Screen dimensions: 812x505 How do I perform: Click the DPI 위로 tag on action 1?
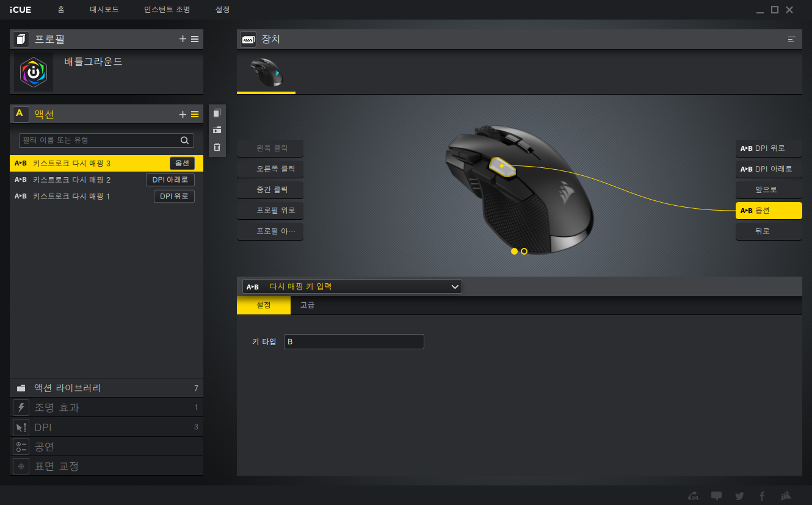[174, 196]
